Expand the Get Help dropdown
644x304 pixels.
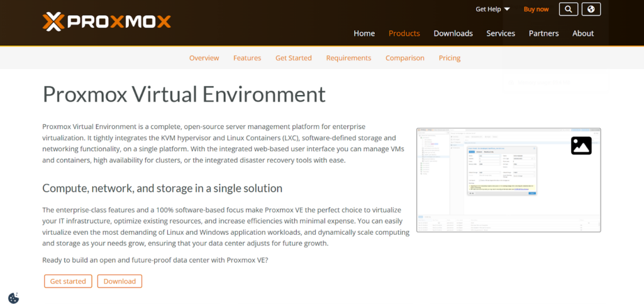click(492, 9)
